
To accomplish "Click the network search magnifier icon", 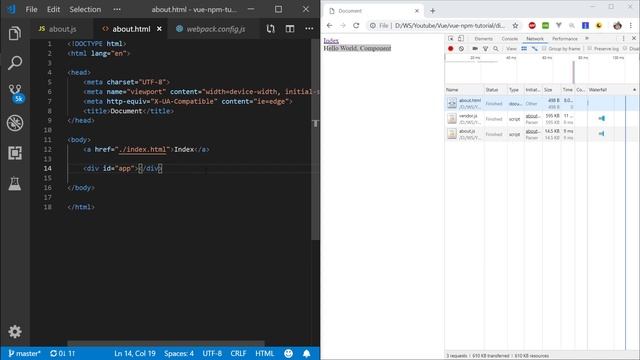I will click(x=496, y=49).
